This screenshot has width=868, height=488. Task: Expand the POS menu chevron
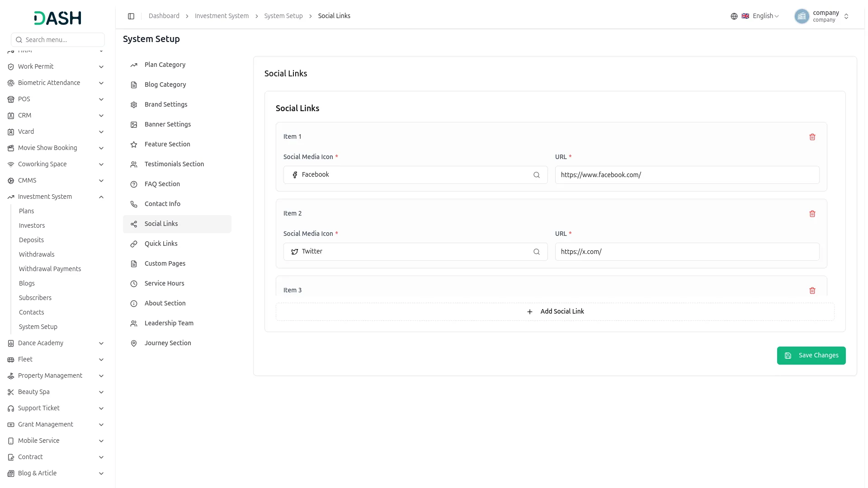pos(101,99)
